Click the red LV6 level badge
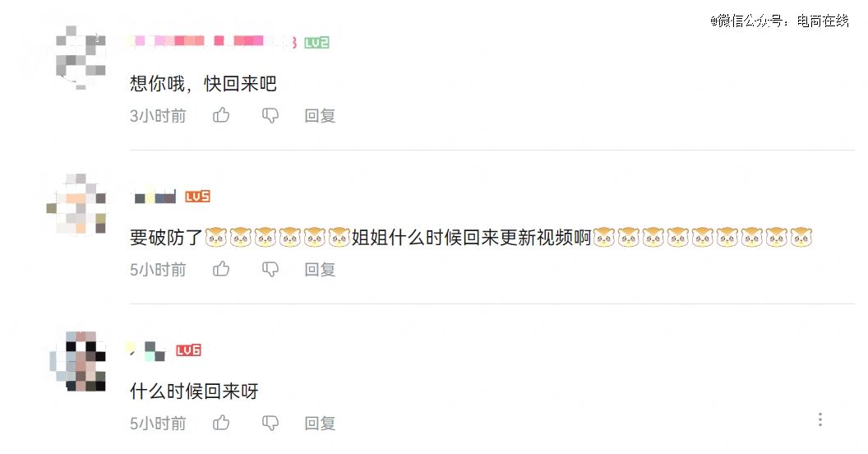 tap(189, 350)
